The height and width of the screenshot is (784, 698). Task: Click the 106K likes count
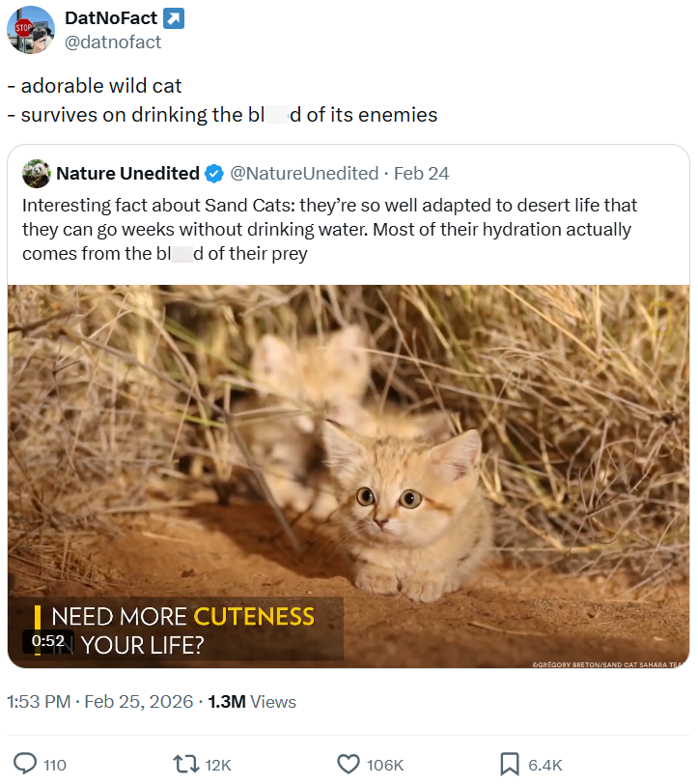(x=386, y=764)
